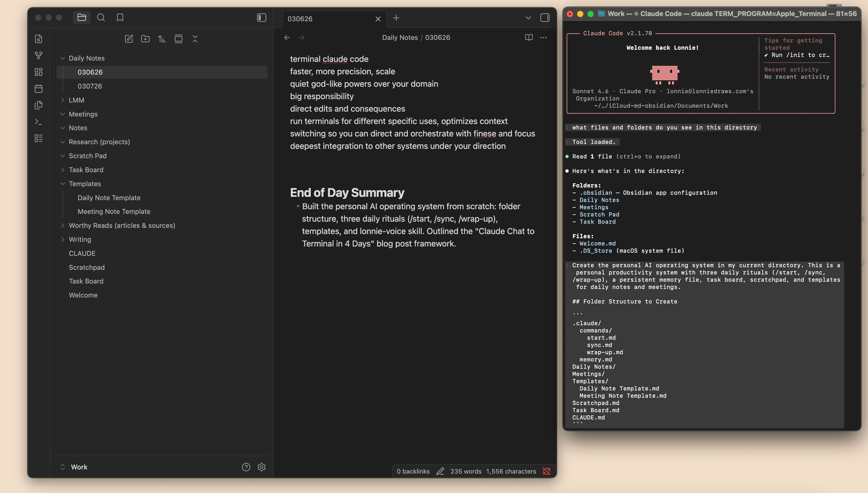
Task: Switch to reading view book icon
Action: click(x=529, y=38)
